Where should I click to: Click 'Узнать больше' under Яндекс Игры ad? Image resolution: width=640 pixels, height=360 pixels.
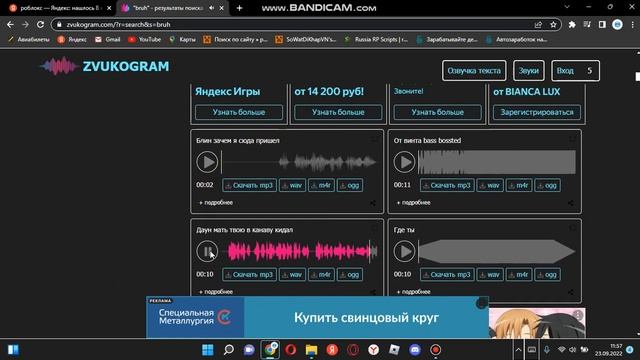239,112
